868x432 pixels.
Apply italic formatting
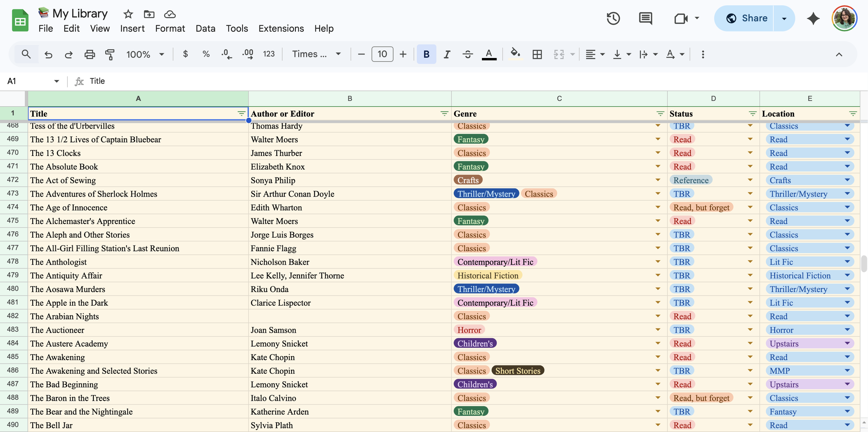tap(446, 54)
